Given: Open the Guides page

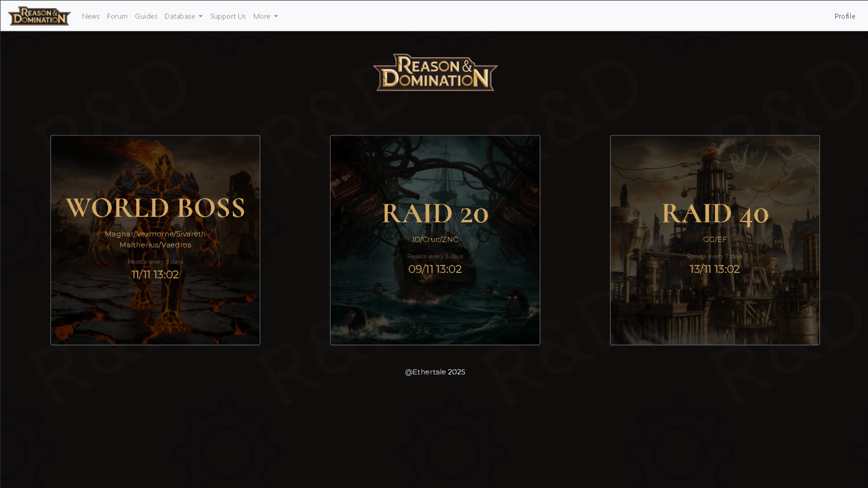Looking at the screenshot, I should point(146,16).
